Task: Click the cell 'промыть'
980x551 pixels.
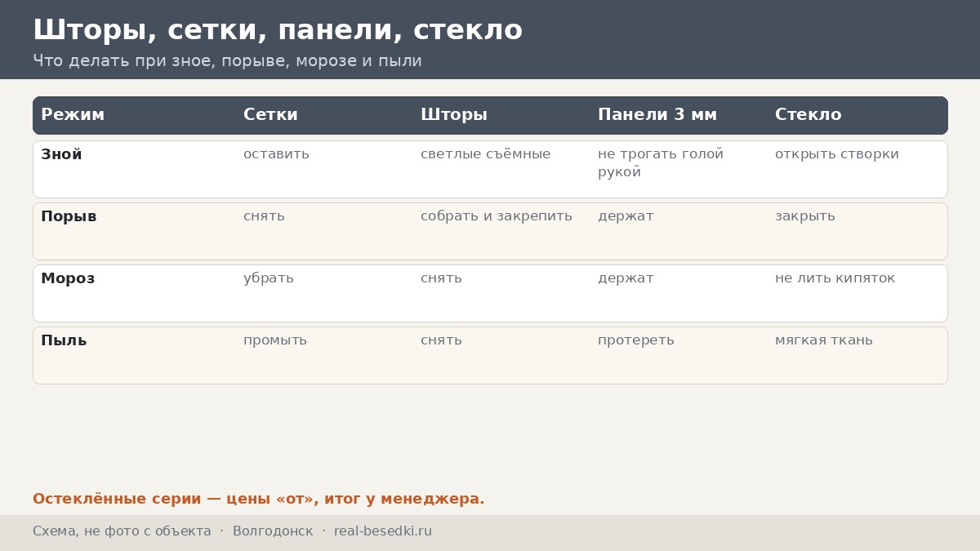Action: [x=275, y=340]
